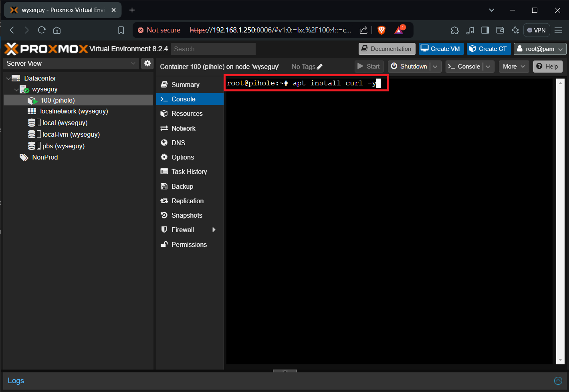Open the Permissions section

190,244
